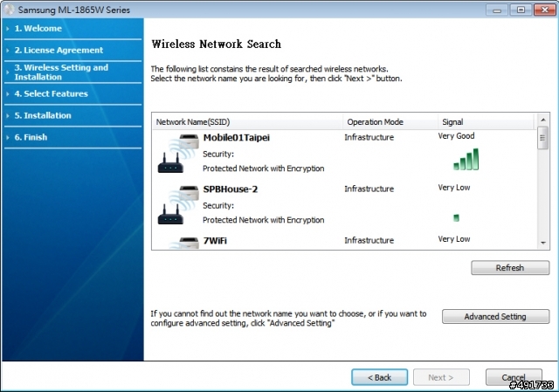Sort by Operation Mode column header
This screenshot has height=392, width=559.
pos(390,122)
